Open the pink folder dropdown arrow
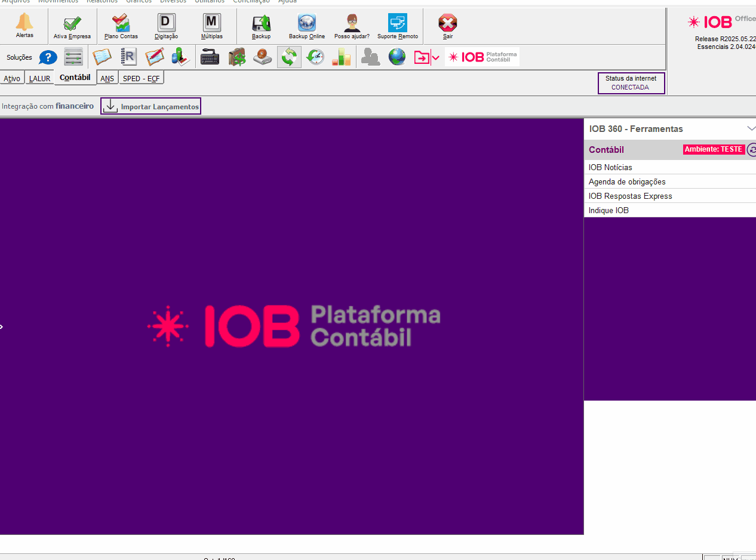 point(436,58)
